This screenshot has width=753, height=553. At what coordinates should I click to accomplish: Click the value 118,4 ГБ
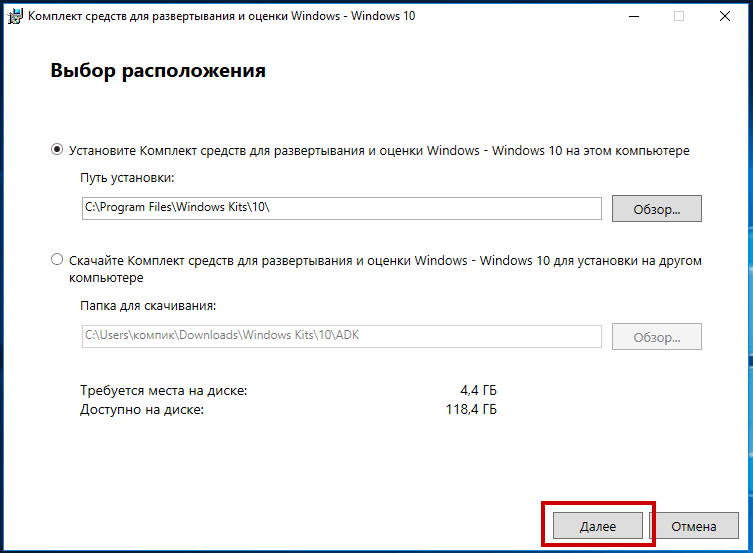(471, 409)
